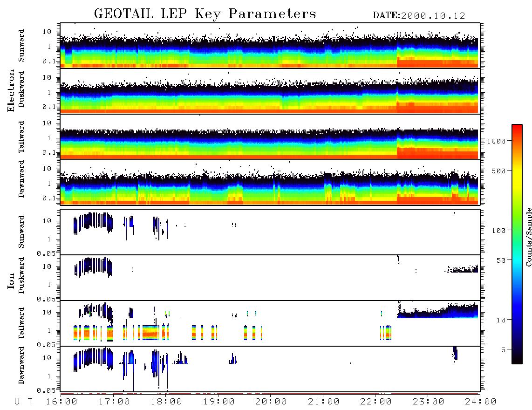
Task: Click the GEOTAIL LEP Key Parameters title
Action: [205, 14]
